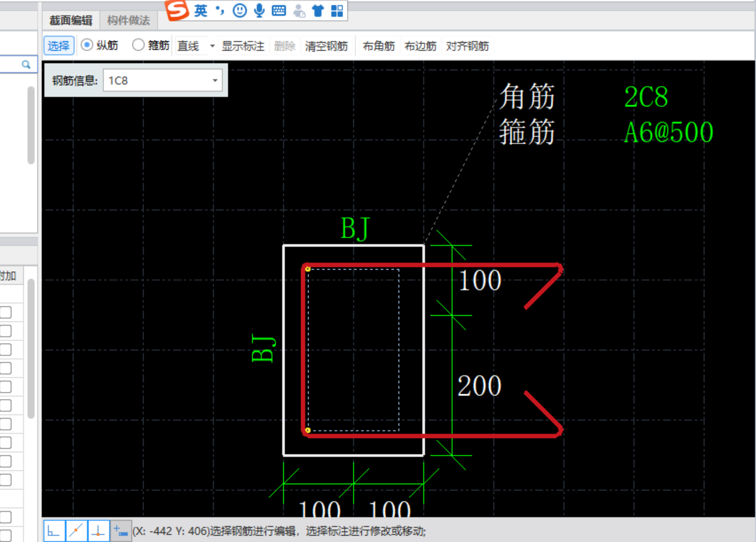The height and width of the screenshot is (542, 756).
Task: Open the Sogou toolbox grid icon
Action: (x=337, y=11)
